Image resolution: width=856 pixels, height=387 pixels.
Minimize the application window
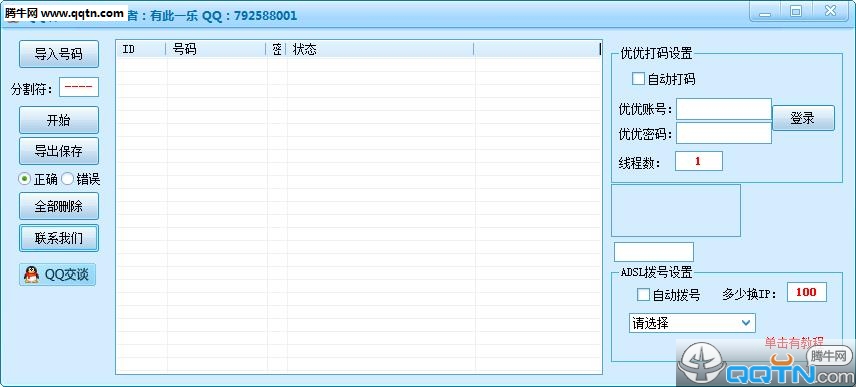tap(765, 11)
